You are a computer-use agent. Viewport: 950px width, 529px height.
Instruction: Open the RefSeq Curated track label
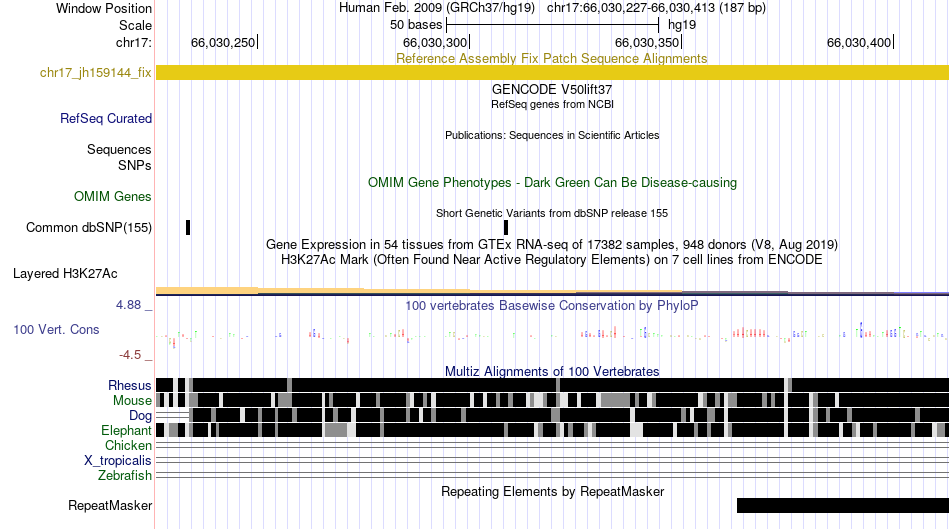[x=106, y=119]
